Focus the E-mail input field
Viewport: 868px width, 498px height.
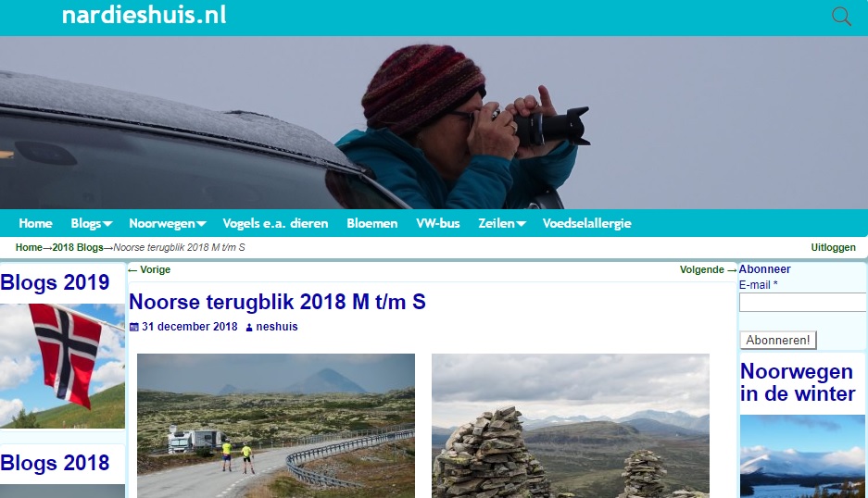[802, 303]
